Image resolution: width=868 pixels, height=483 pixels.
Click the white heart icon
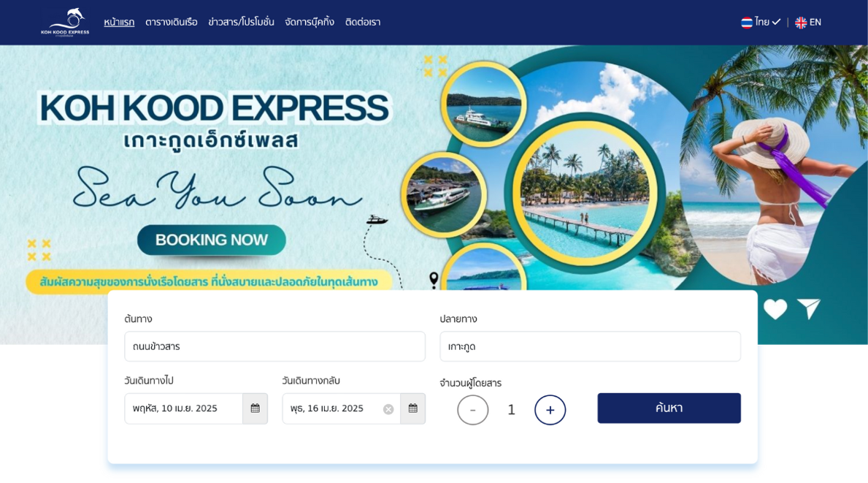775,309
